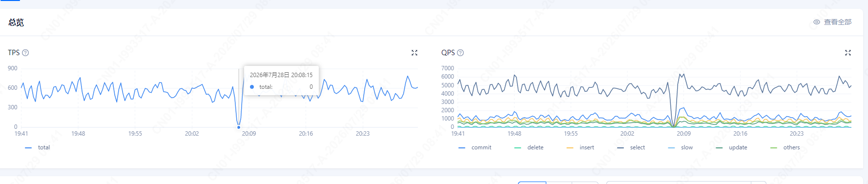Toggle the commit series in QPS legend
Viewport: 868px width, 184px height.
click(475, 147)
